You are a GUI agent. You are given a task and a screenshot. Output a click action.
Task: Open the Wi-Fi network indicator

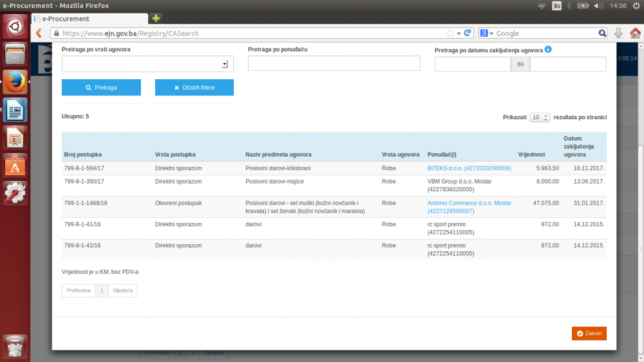point(542,6)
